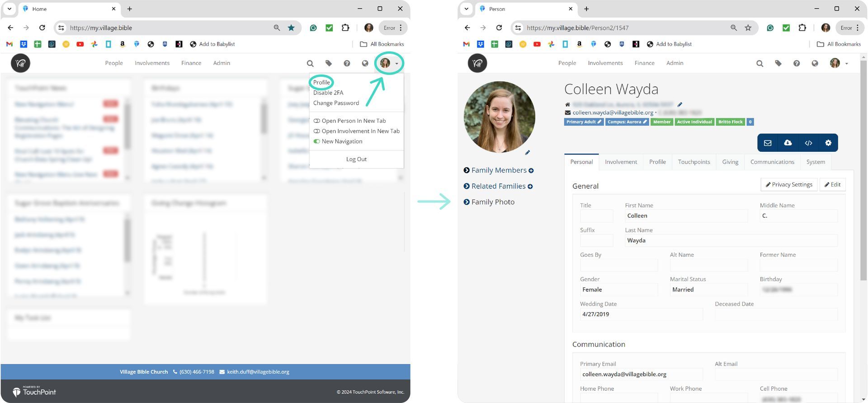Click the pencil icon below the profile photo

point(527,153)
